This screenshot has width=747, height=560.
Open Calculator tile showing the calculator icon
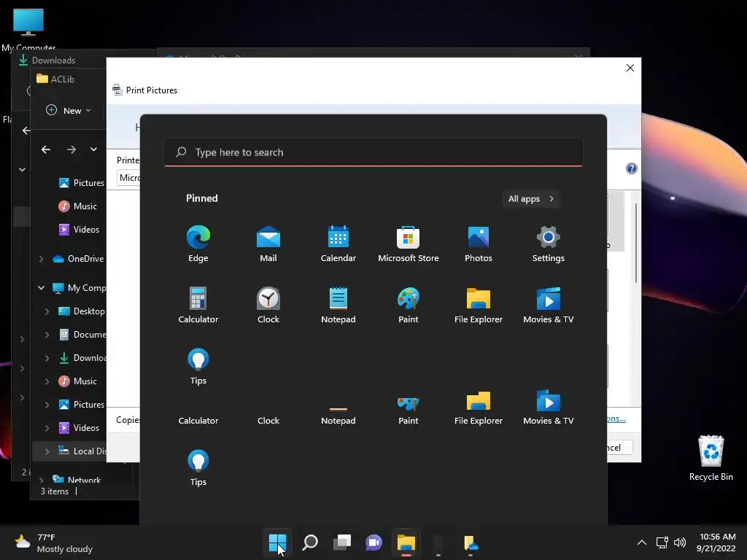pyautogui.click(x=198, y=305)
